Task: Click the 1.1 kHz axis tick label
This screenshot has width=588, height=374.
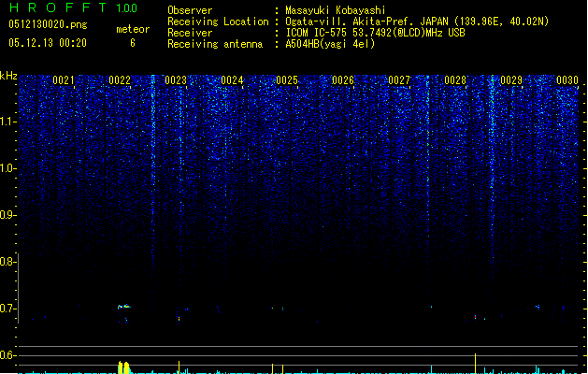Action: [x=7, y=122]
